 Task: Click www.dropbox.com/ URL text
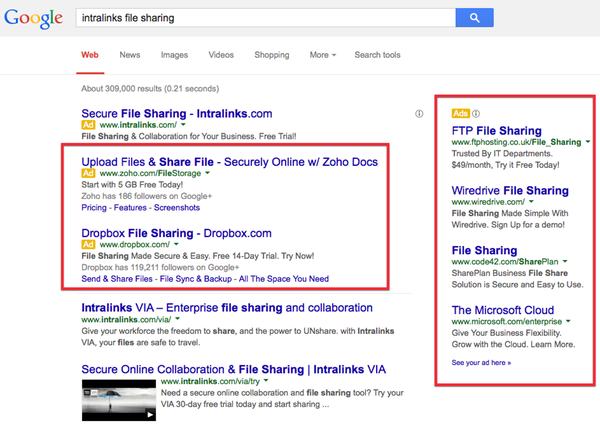coord(135,244)
